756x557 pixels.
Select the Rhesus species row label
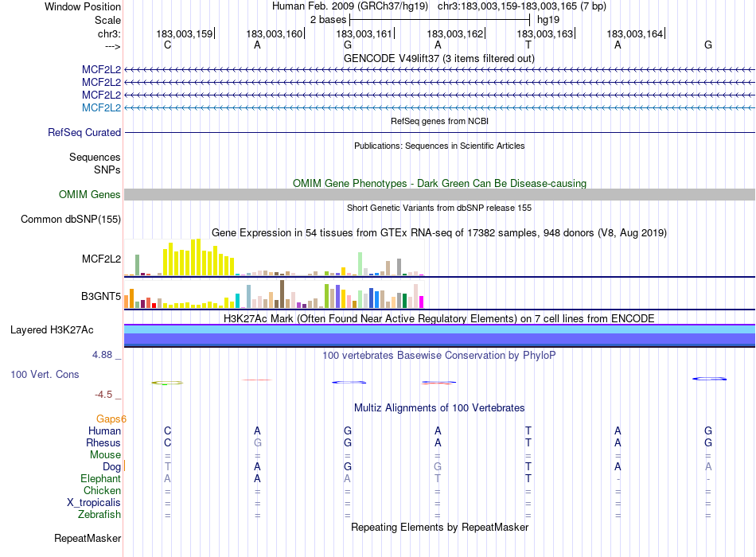point(103,442)
